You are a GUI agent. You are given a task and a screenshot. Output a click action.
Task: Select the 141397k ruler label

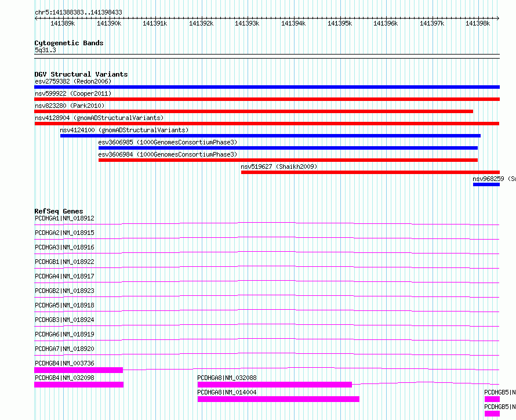[432, 23]
